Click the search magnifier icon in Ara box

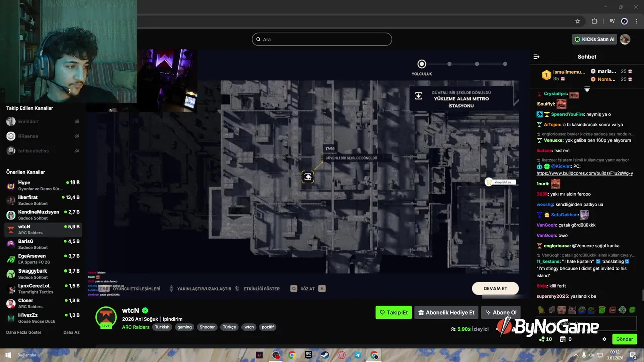coord(259,39)
